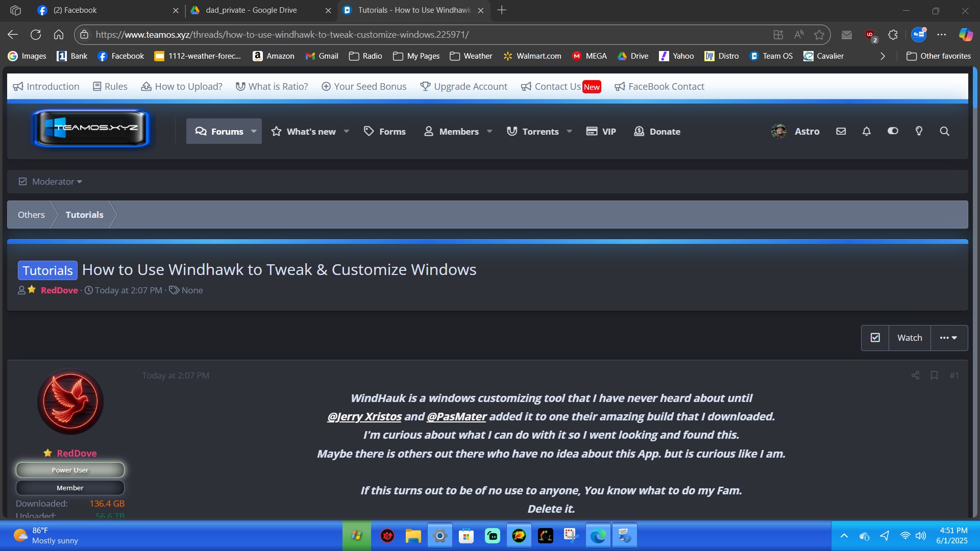Open Microsoft Edge taskbar icon
The width and height of the screenshot is (980, 551).
click(598, 536)
